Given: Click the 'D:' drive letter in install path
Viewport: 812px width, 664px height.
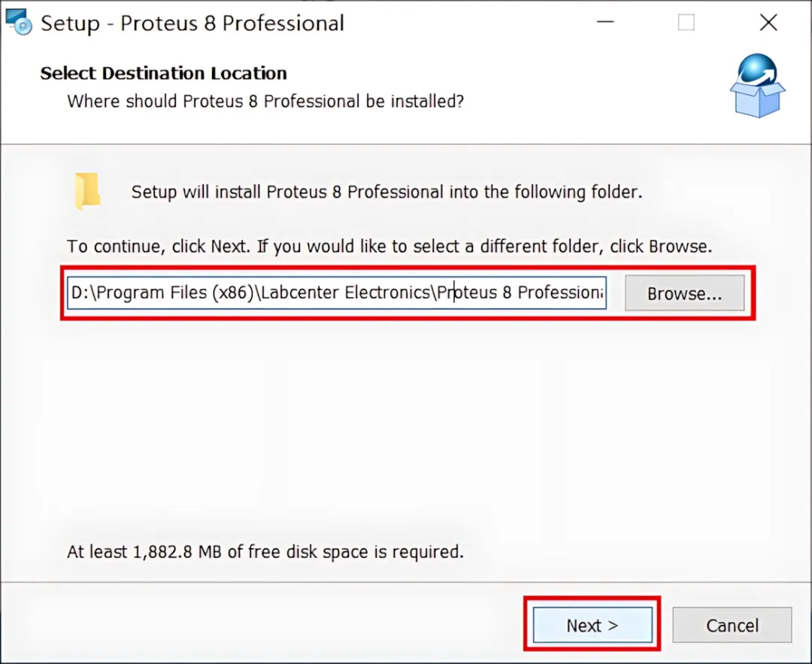Looking at the screenshot, I should click(x=80, y=293).
